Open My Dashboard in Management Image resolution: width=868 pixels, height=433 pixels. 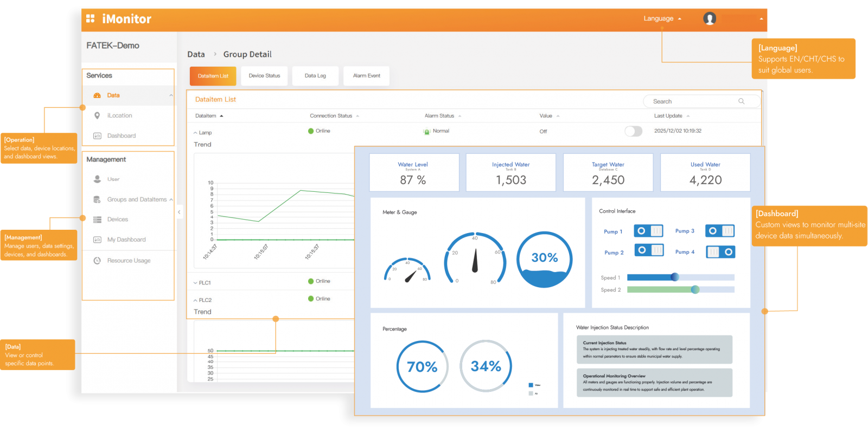(126, 240)
